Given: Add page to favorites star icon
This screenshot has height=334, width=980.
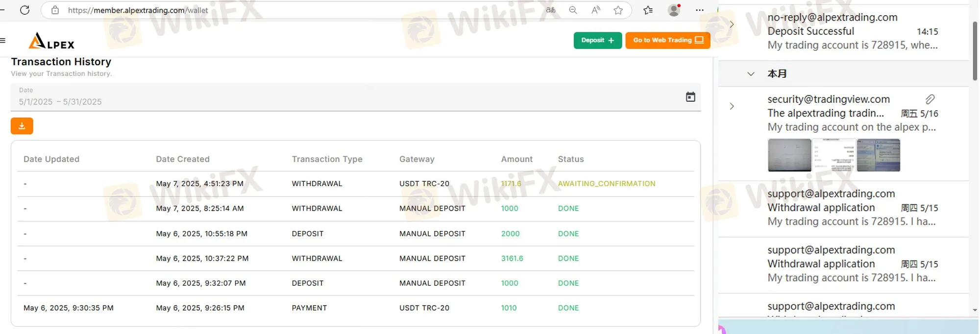Looking at the screenshot, I should click(x=618, y=10).
